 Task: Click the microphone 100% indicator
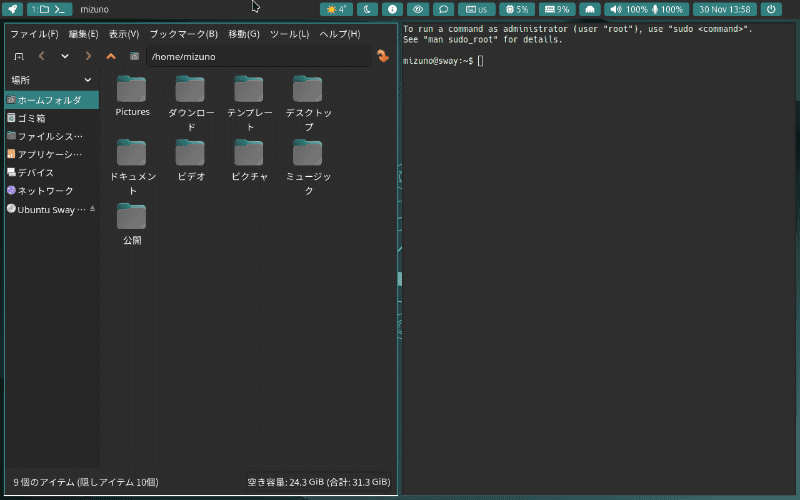point(667,9)
